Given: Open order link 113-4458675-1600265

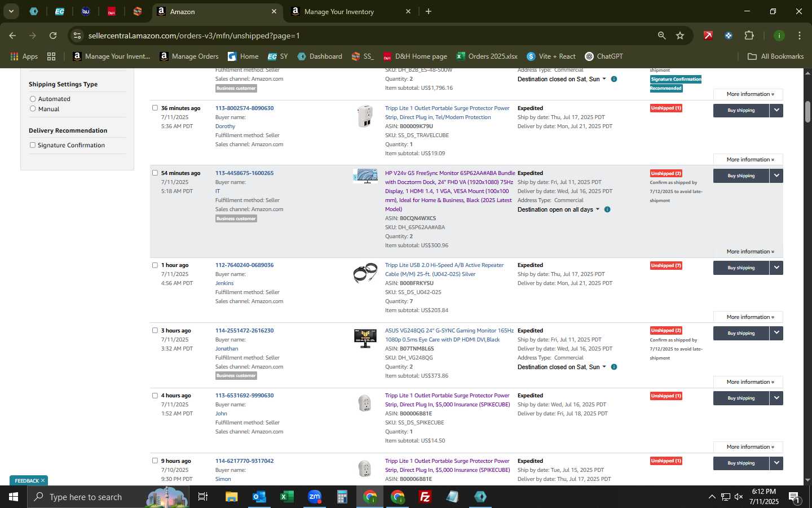Looking at the screenshot, I should 244,173.
